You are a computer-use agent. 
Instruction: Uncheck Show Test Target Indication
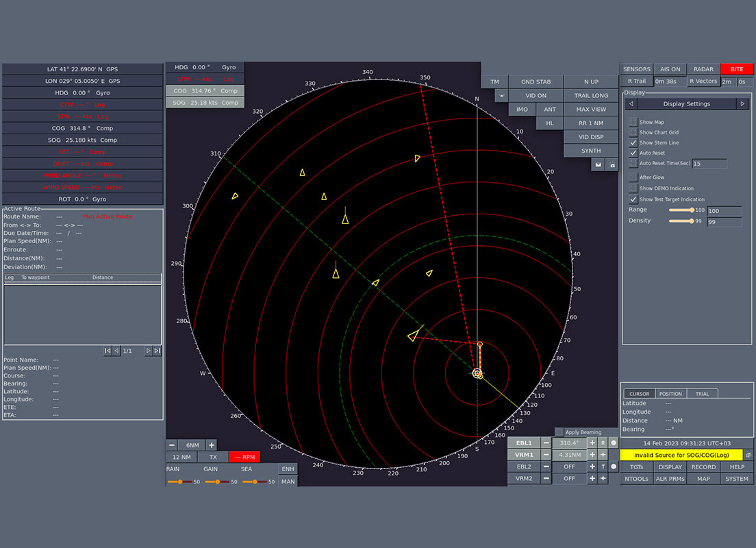point(633,199)
